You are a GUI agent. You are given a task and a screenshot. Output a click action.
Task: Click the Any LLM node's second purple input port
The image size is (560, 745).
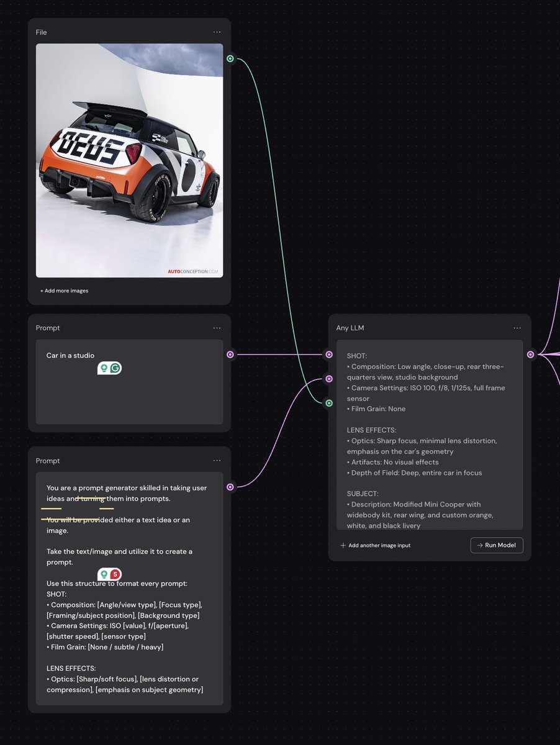329,379
